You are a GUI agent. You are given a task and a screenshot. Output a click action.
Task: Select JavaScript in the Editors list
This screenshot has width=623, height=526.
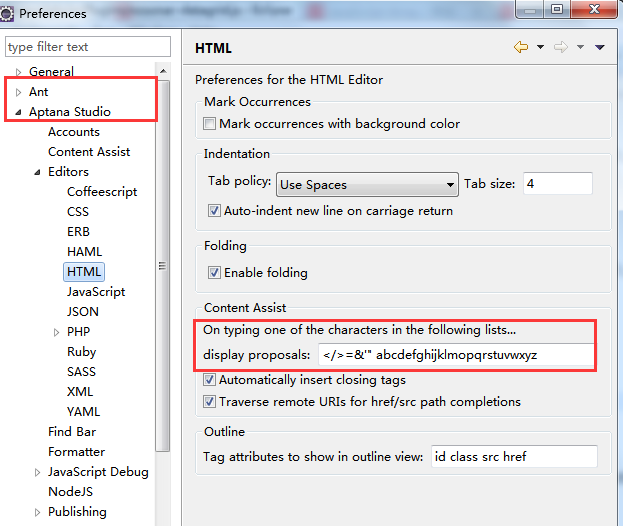[96, 292]
